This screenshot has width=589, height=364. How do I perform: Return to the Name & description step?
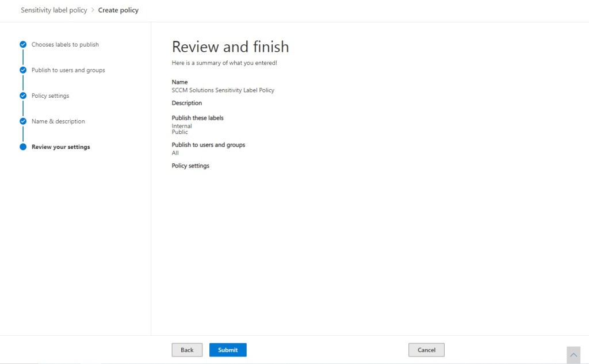click(x=58, y=121)
